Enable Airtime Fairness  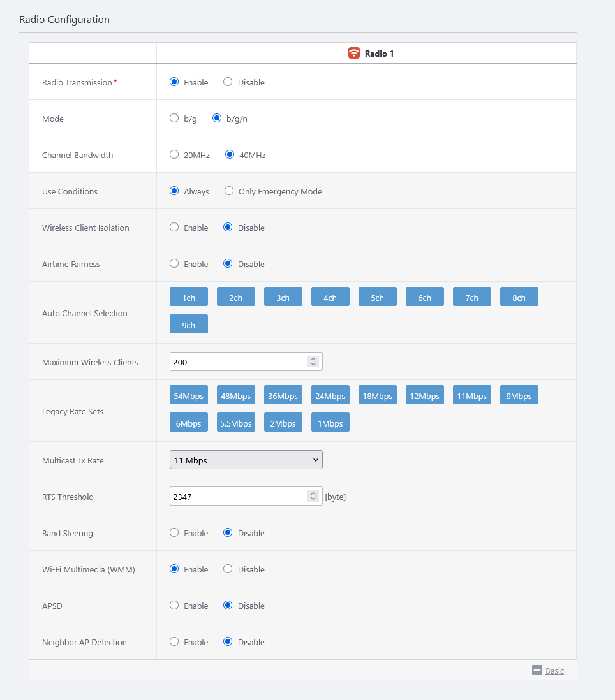[174, 264]
